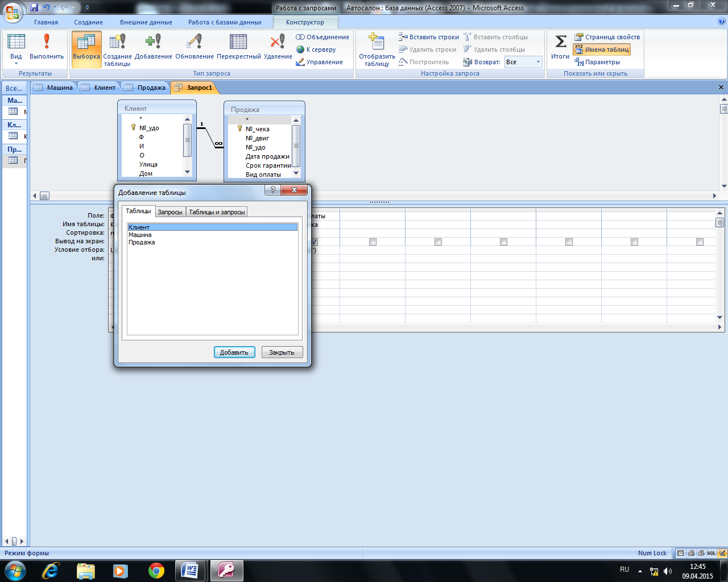The height and width of the screenshot is (582, 728).
Task: Switch to Клиент document tab
Action: tap(99, 88)
